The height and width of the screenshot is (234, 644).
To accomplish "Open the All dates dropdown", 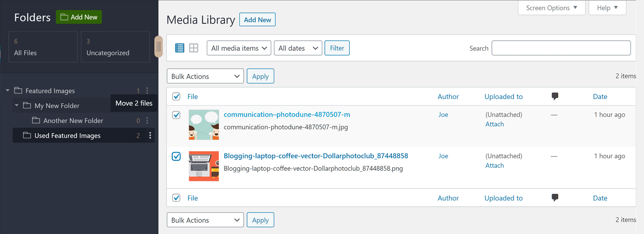I will pos(298,48).
